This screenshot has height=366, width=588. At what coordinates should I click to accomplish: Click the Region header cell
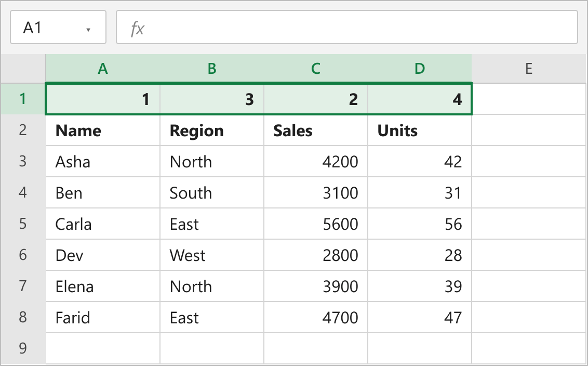212,130
